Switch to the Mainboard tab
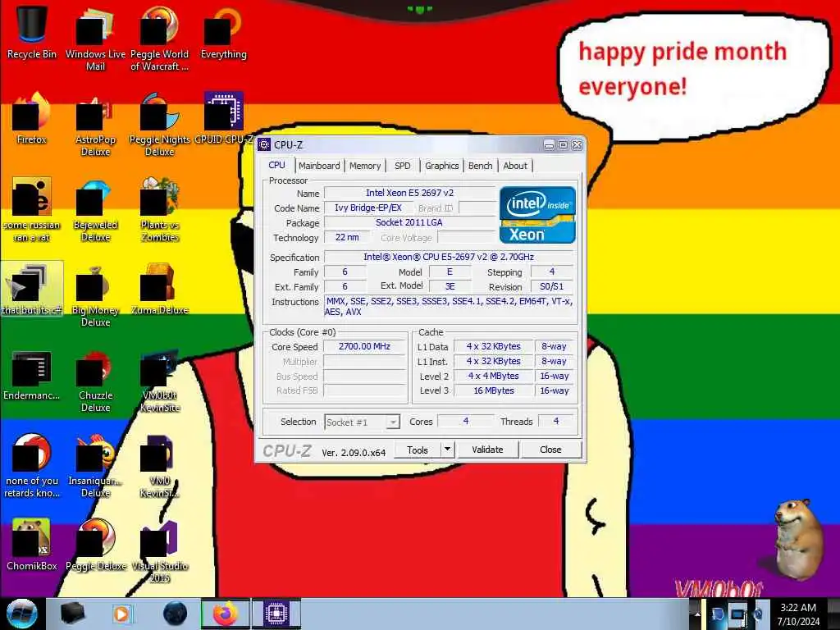The image size is (840, 630). pos(319,166)
